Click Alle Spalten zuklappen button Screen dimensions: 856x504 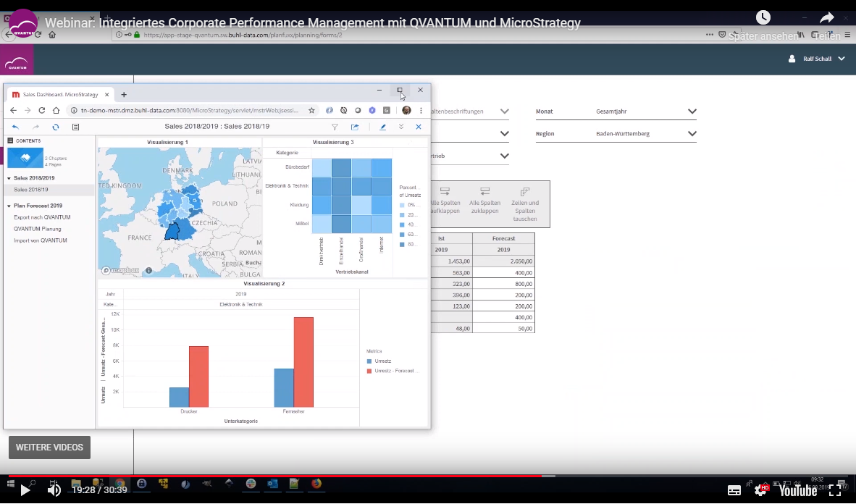point(484,201)
